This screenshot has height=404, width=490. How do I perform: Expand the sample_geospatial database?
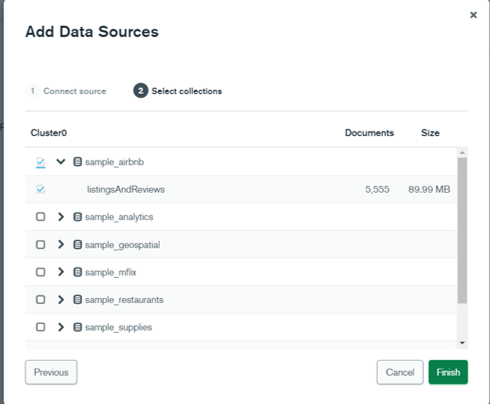[61, 245]
